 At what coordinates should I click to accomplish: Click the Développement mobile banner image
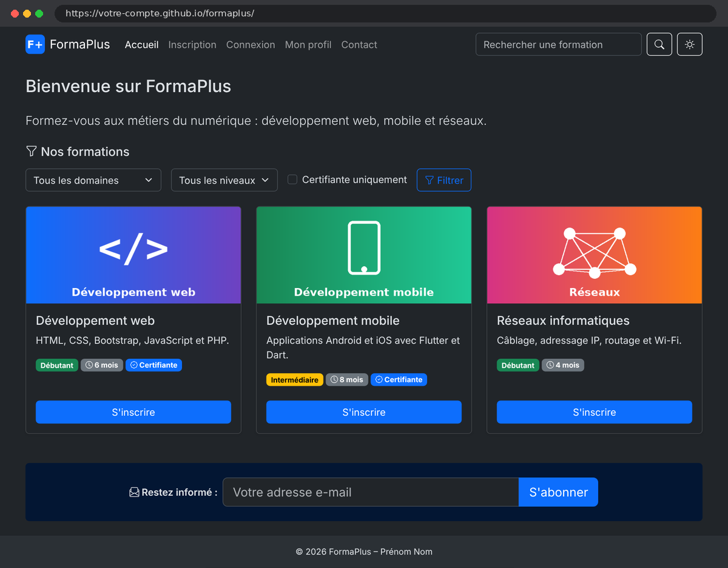364,255
